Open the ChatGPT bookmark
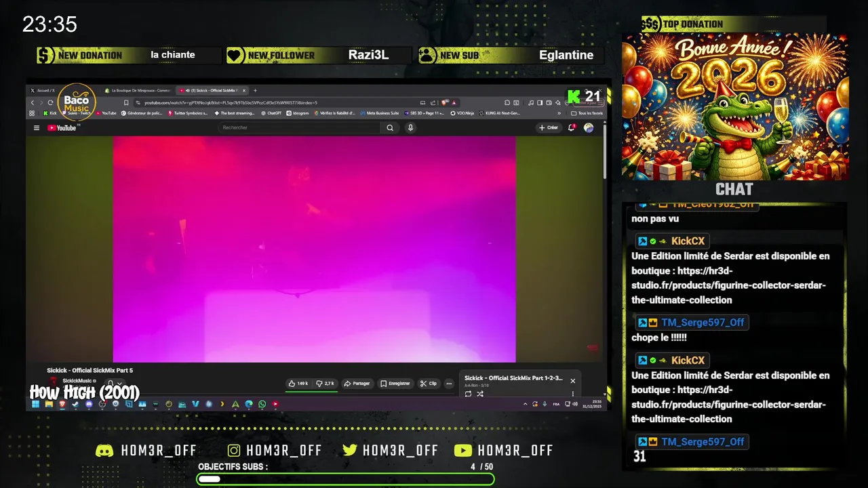The width and height of the screenshot is (868, 488). point(271,113)
